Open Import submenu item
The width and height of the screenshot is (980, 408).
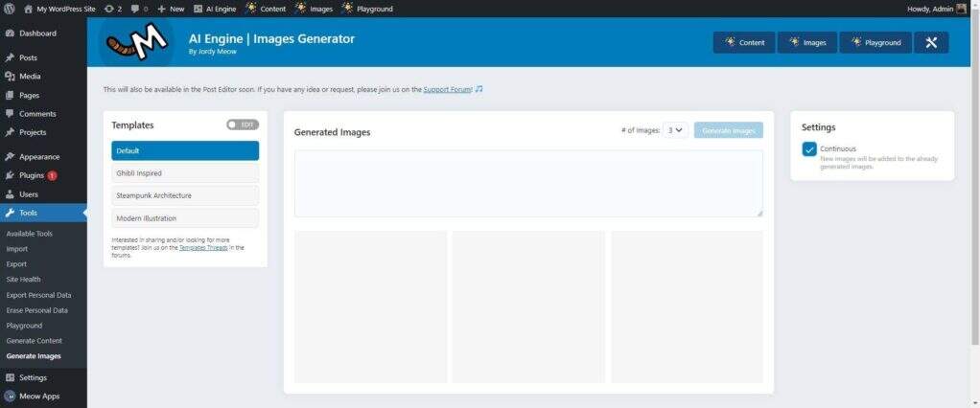pos(17,249)
